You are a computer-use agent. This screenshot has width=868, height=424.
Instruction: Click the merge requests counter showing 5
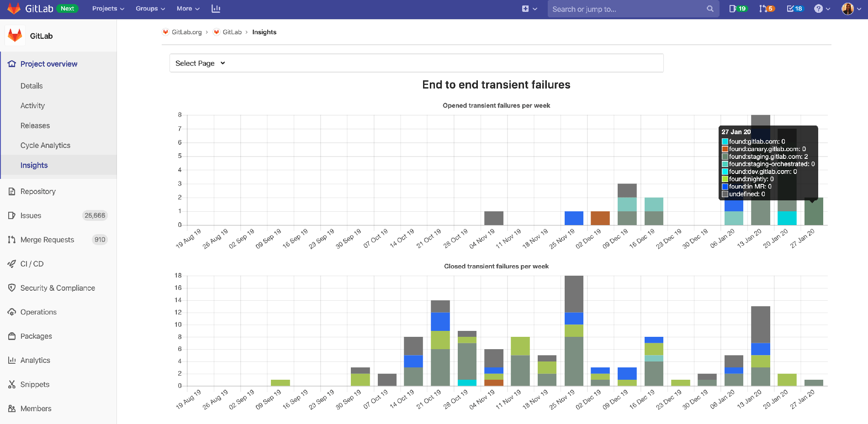click(766, 8)
